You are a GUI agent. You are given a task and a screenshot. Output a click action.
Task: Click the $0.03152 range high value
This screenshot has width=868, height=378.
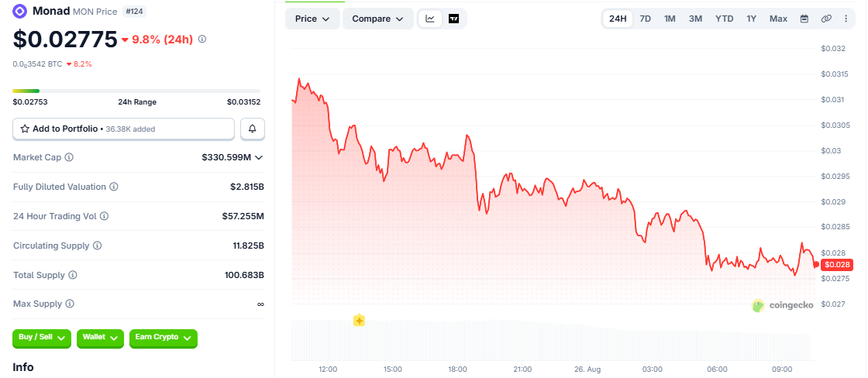pos(243,101)
